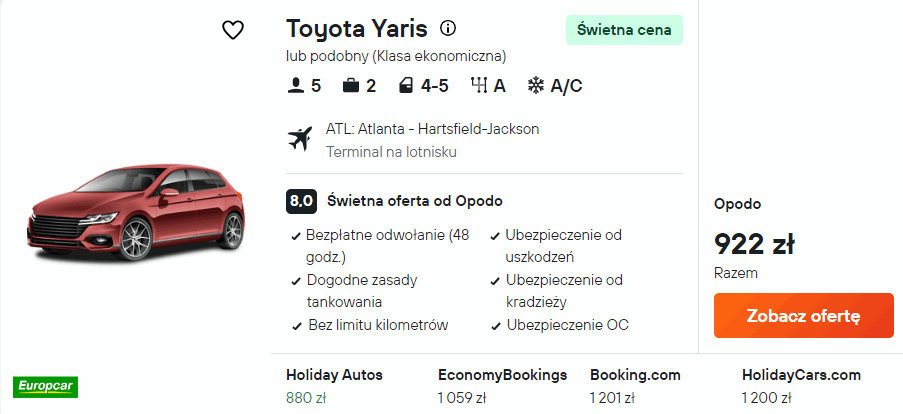Click the Opodo 922 zł price
This screenshot has height=414, width=903.
tap(754, 243)
